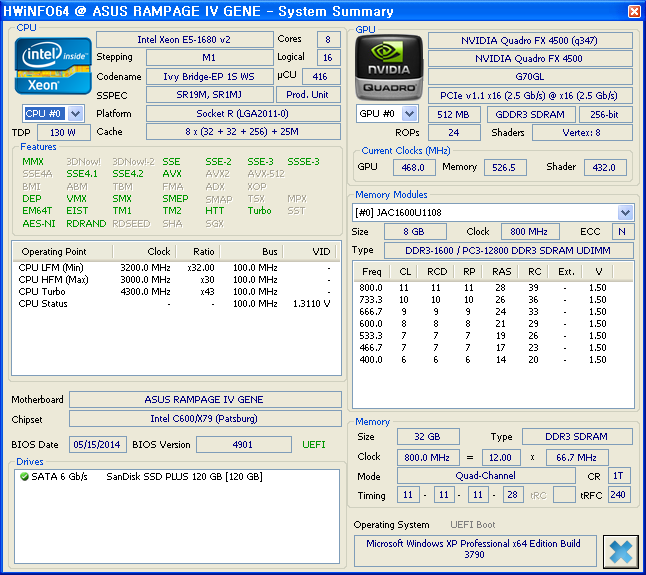This screenshot has width=646, height=575.
Task: Close the HWiNFO64 window via title bar X
Action: pyautogui.click(x=634, y=11)
